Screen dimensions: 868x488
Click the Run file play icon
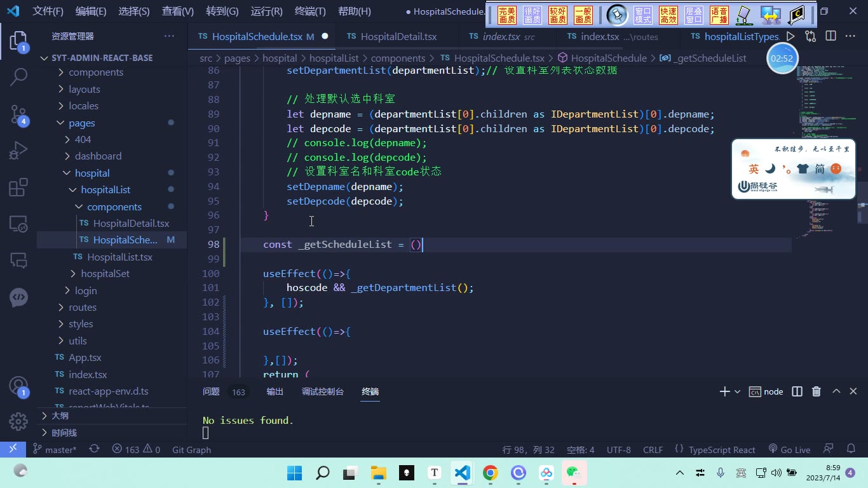coord(790,36)
